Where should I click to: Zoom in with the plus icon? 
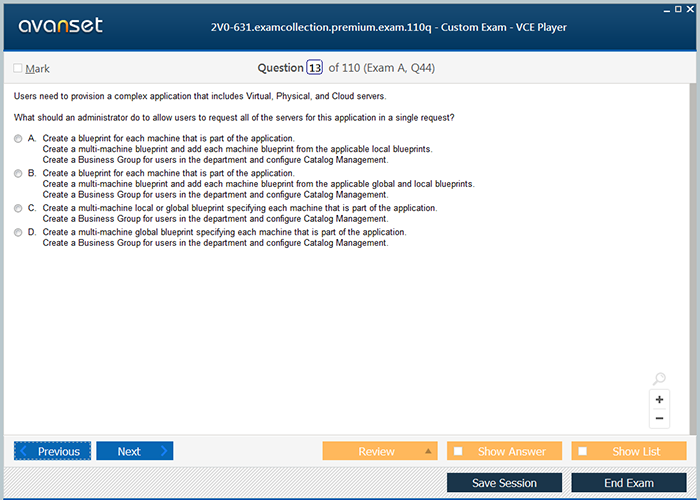[659, 400]
